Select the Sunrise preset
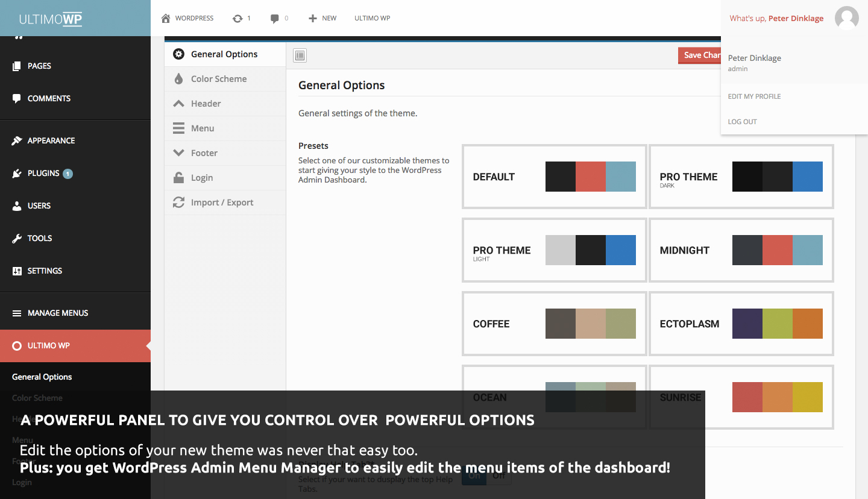 coord(741,397)
